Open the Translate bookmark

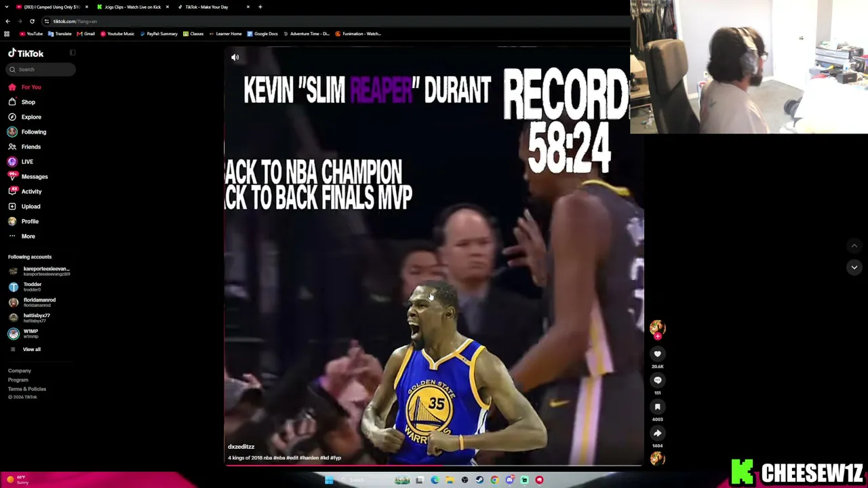pos(60,34)
